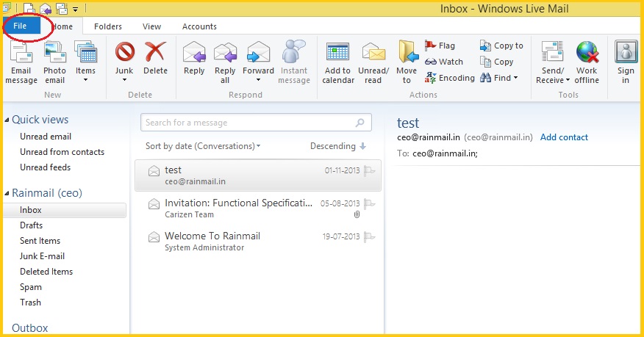This screenshot has height=337, width=644.
Task: Create a Photo email
Action: 54,62
